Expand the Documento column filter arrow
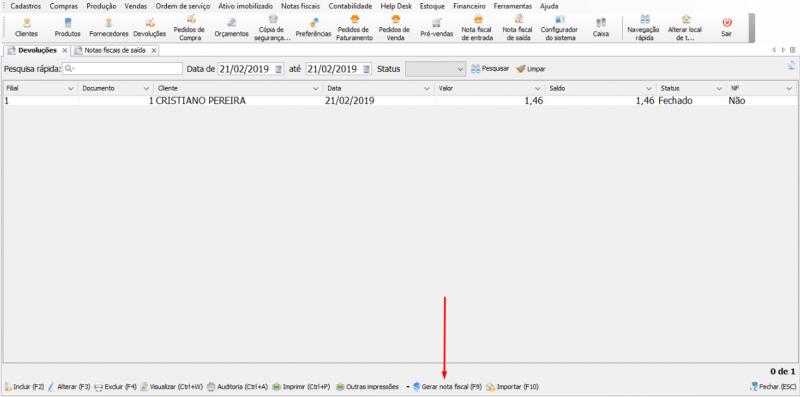This screenshot has height=397, width=800. (146, 89)
